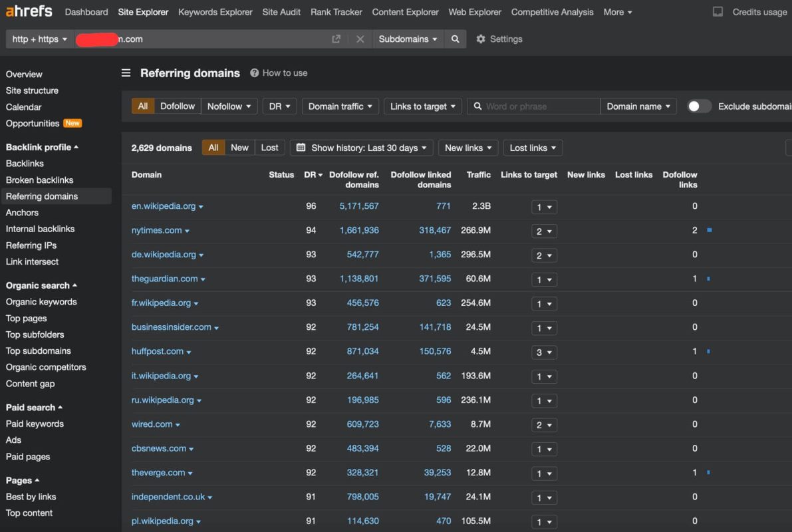Select the Dofollow filter
This screenshot has width=792, height=532.
point(178,106)
